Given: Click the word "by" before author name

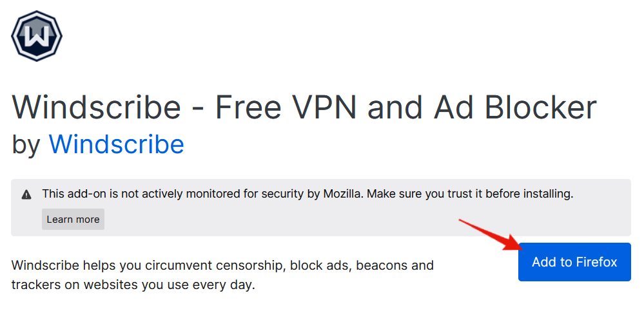Looking at the screenshot, I should point(26,144).
